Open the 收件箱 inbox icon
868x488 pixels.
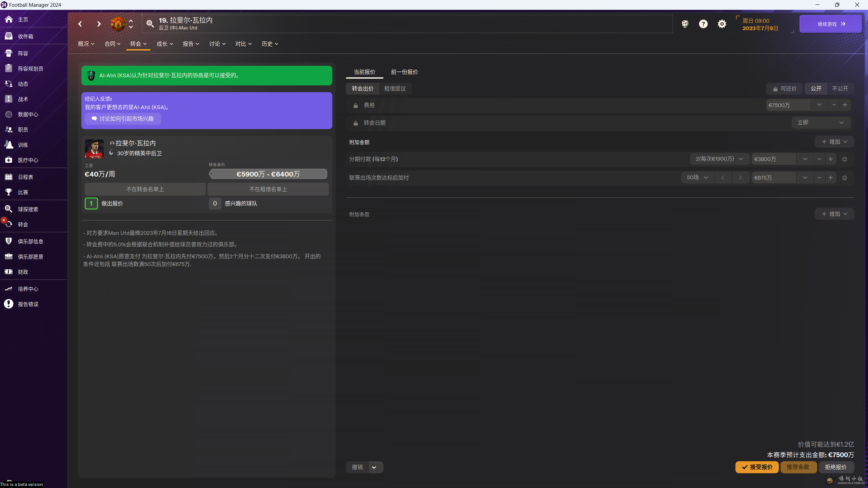point(9,36)
